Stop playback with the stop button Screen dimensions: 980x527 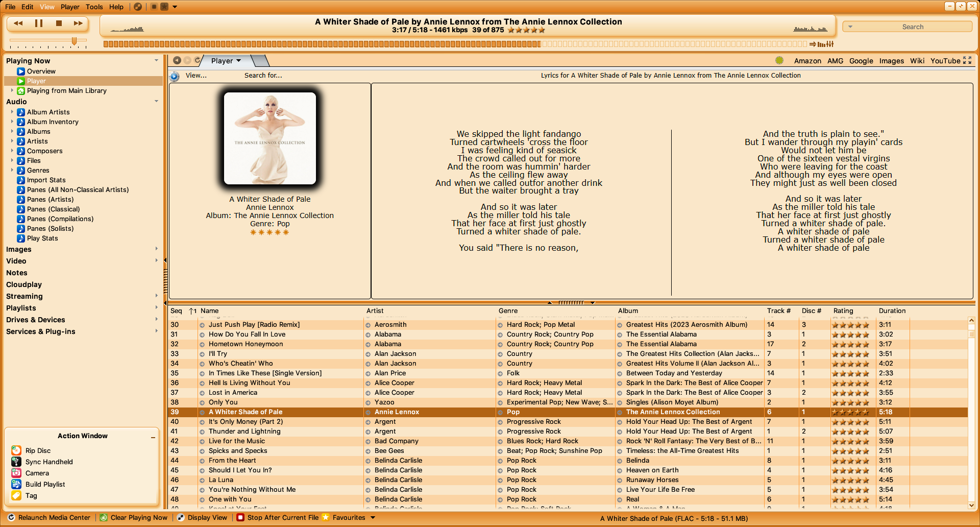coord(59,23)
